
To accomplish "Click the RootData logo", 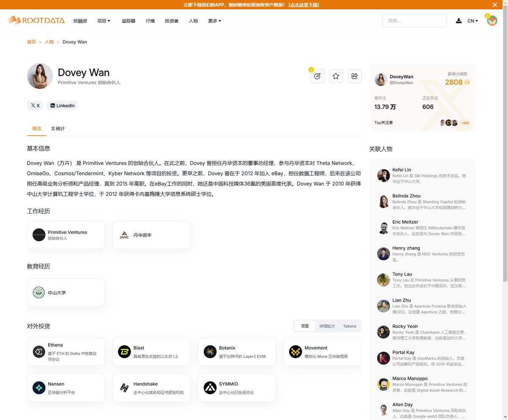I will (x=36, y=20).
